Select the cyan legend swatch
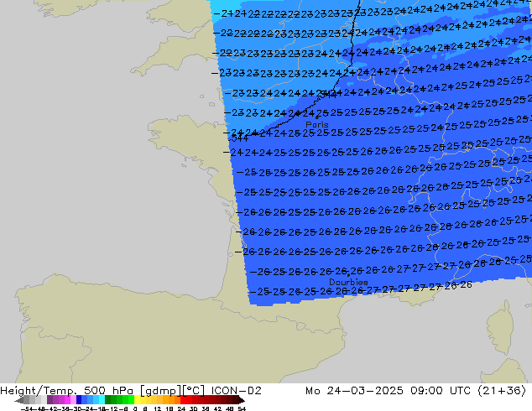The width and height of the screenshot is (532, 411). tap(102, 400)
